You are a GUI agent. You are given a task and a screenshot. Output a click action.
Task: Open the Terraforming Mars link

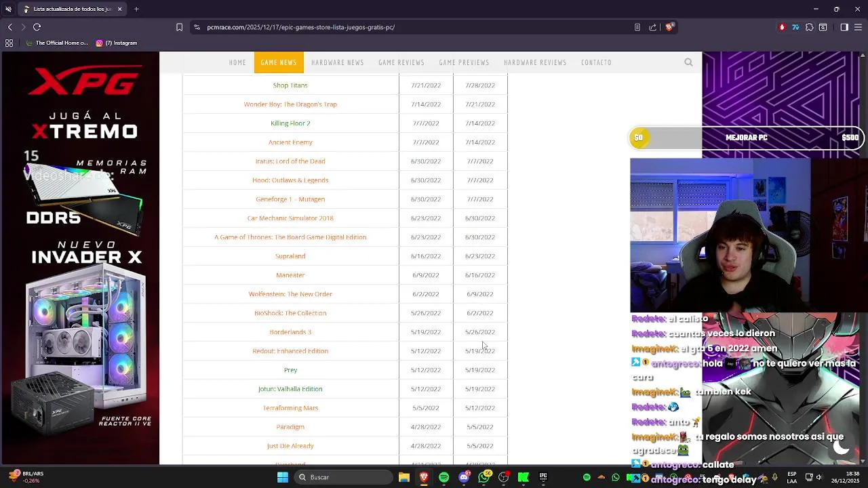tap(290, 408)
